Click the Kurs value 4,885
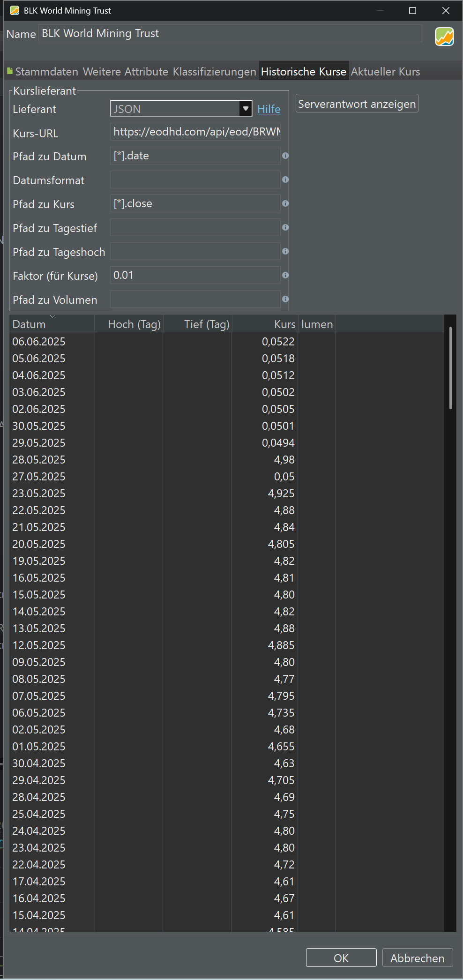Viewport: 463px width, 980px height. (281, 645)
